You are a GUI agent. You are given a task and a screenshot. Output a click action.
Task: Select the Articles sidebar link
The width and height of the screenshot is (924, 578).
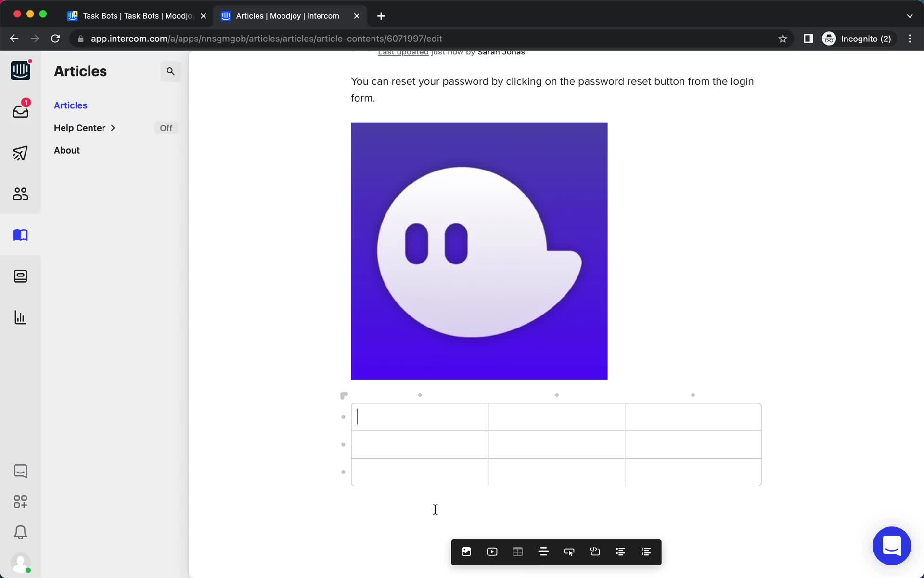point(70,105)
